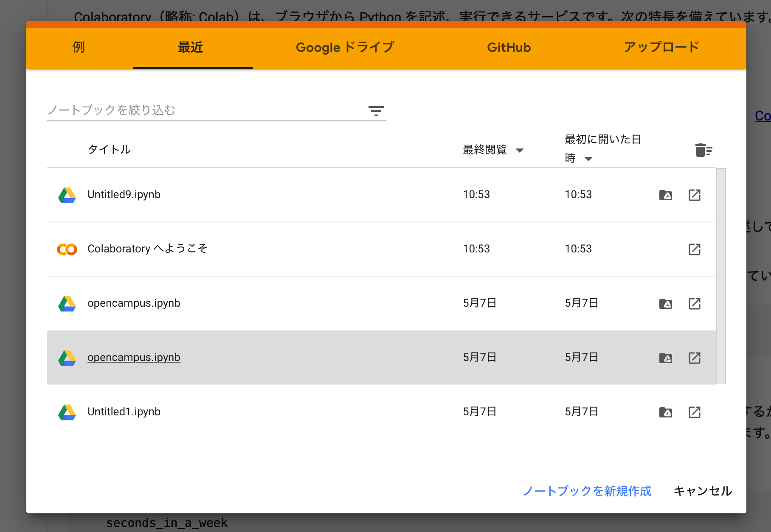771x532 pixels.
Task: Show highlighted opencampus.ipynb in Drive icon
Action: point(665,358)
